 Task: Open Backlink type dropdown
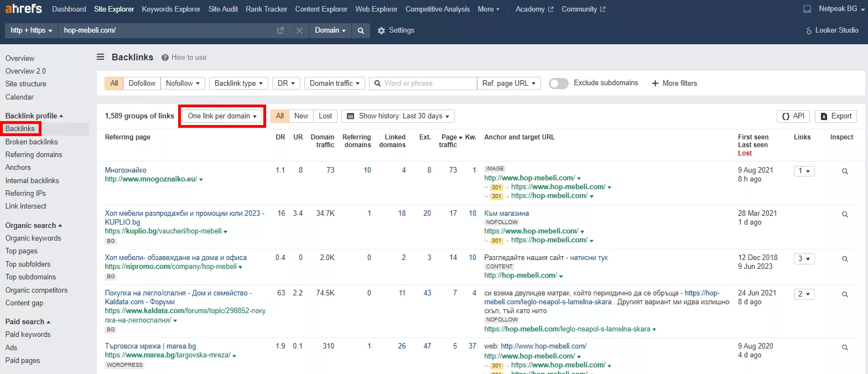238,83
